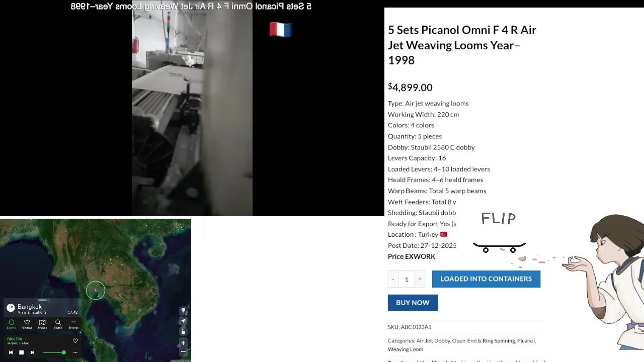
Task: Stop the BKK.FM radio playback
Action: tap(21, 352)
